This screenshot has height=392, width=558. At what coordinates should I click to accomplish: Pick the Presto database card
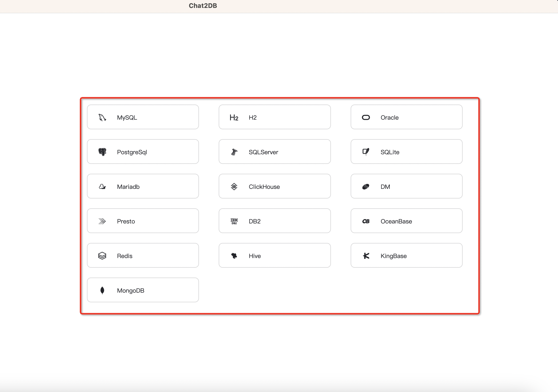(x=143, y=221)
